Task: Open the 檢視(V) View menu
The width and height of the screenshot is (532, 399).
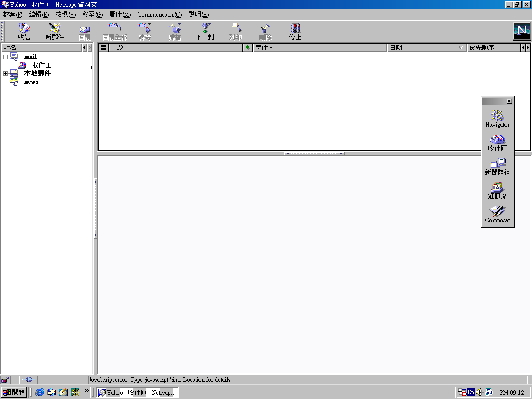Action: pos(65,14)
